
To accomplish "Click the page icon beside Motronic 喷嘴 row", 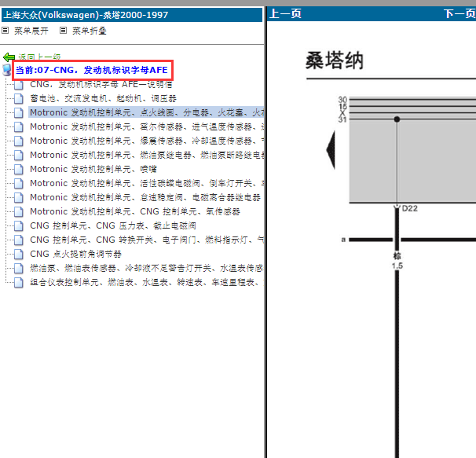I will (x=19, y=169).
